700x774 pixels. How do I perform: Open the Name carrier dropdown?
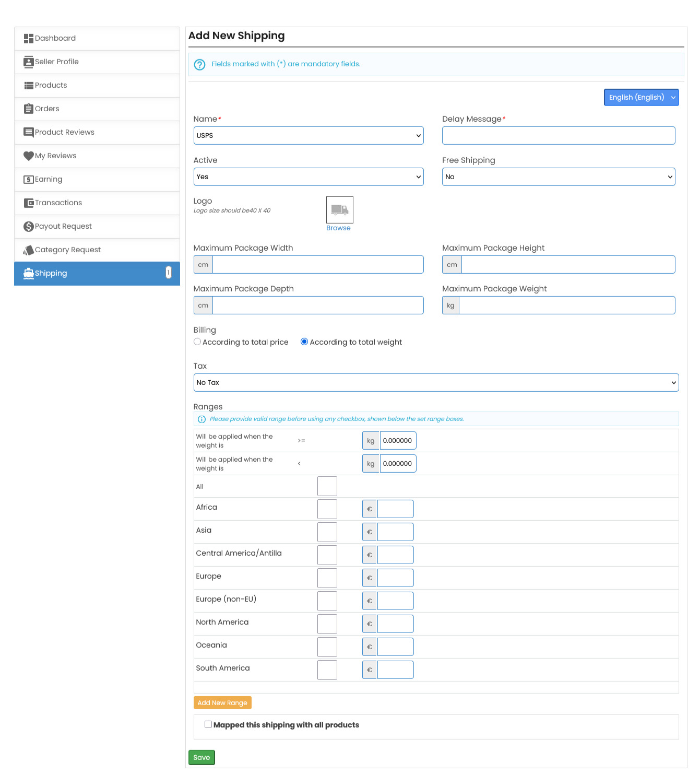[x=308, y=136]
